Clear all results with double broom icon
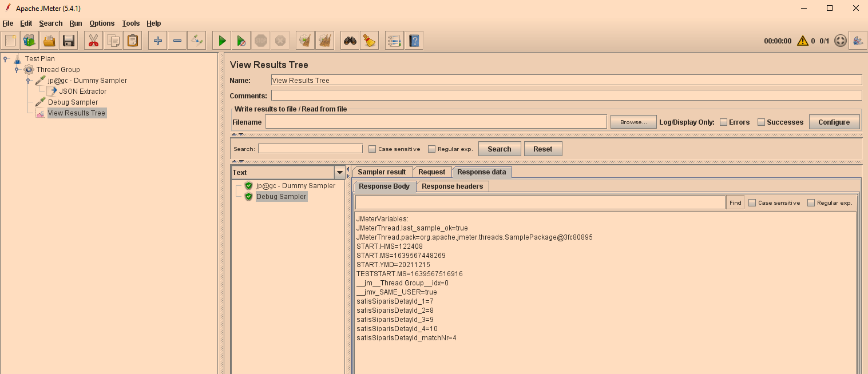 (325, 41)
